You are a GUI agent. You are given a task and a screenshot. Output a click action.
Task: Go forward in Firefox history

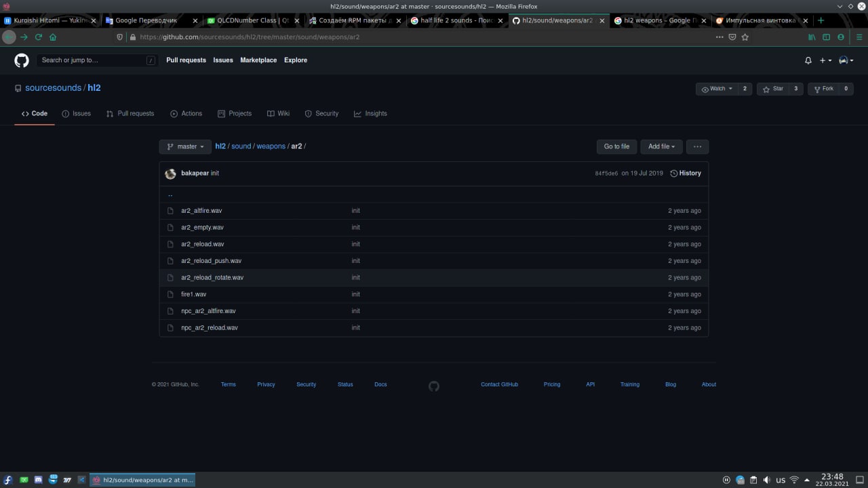pyautogui.click(x=24, y=37)
